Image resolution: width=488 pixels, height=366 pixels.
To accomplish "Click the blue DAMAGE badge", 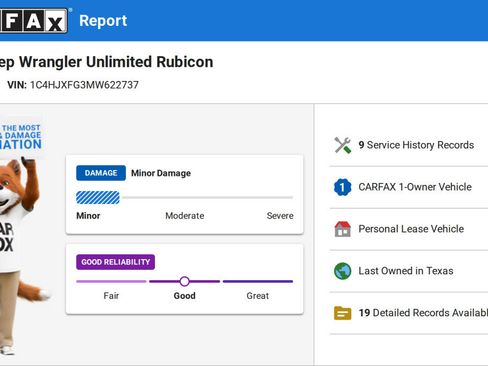I will click(x=101, y=173).
